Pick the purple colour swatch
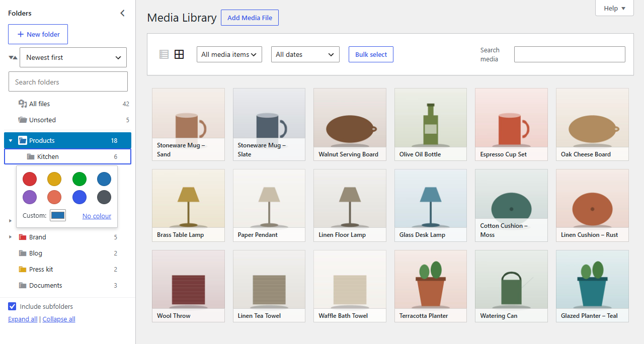 30,197
